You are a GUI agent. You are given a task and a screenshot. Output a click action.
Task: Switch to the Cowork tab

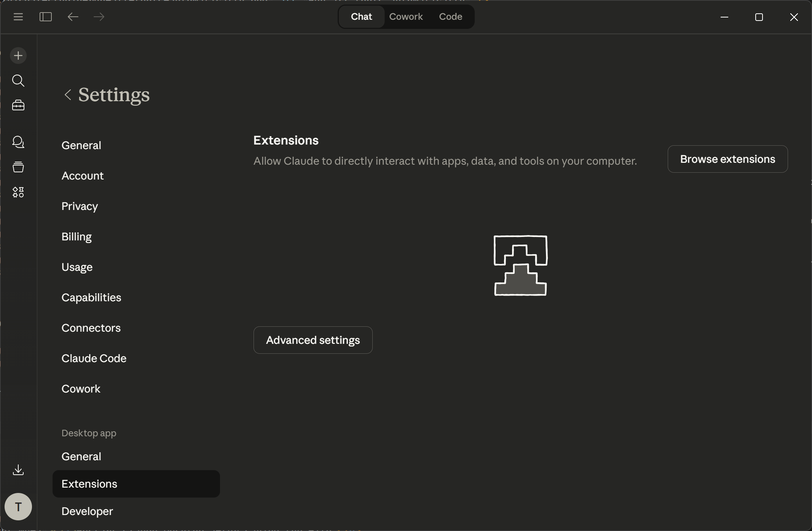(406, 17)
